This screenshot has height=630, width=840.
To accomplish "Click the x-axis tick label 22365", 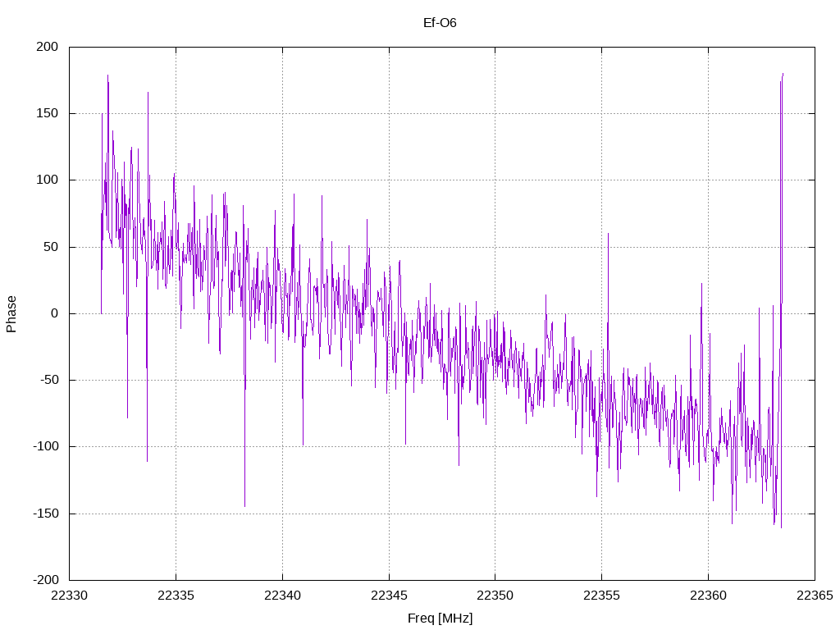I will [x=815, y=596].
